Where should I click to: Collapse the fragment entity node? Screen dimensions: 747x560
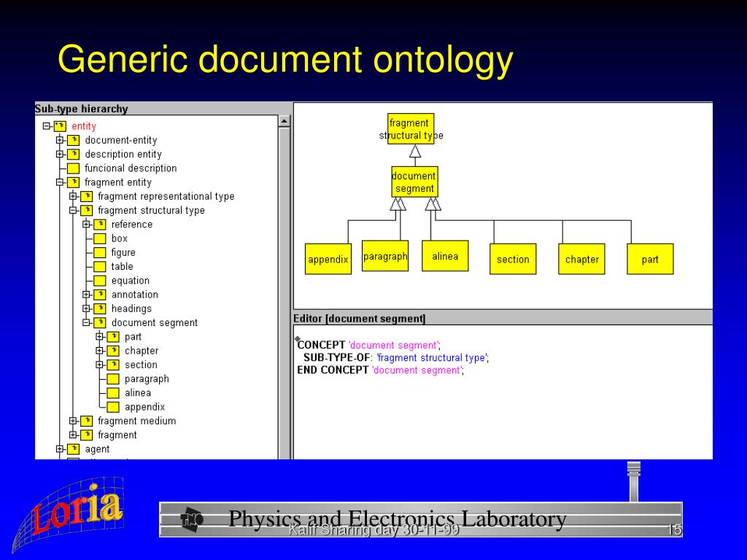point(60,182)
